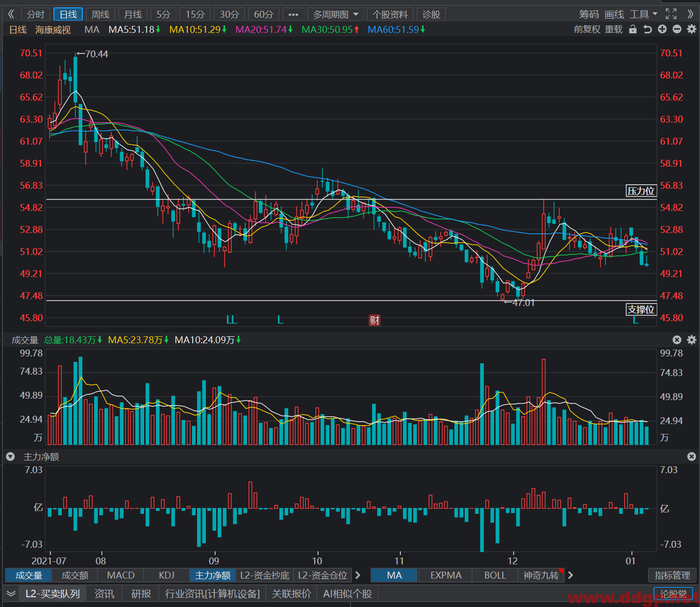The width and height of the screenshot is (700, 607).
Task: Open the 指标管理 indicator manager
Action: click(673, 575)
